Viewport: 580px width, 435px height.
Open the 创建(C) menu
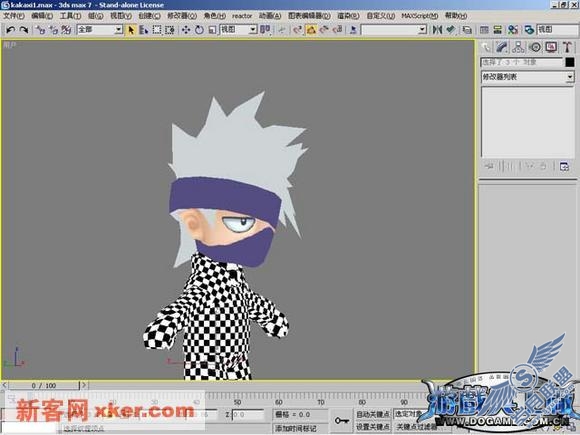tap(149, 16)
